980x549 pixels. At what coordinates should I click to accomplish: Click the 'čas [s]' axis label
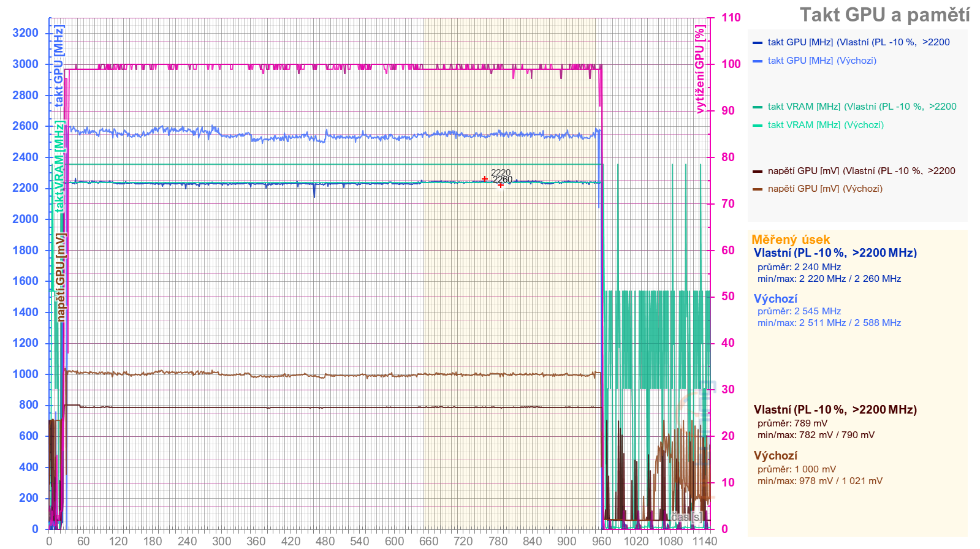[x=686, y=517]
